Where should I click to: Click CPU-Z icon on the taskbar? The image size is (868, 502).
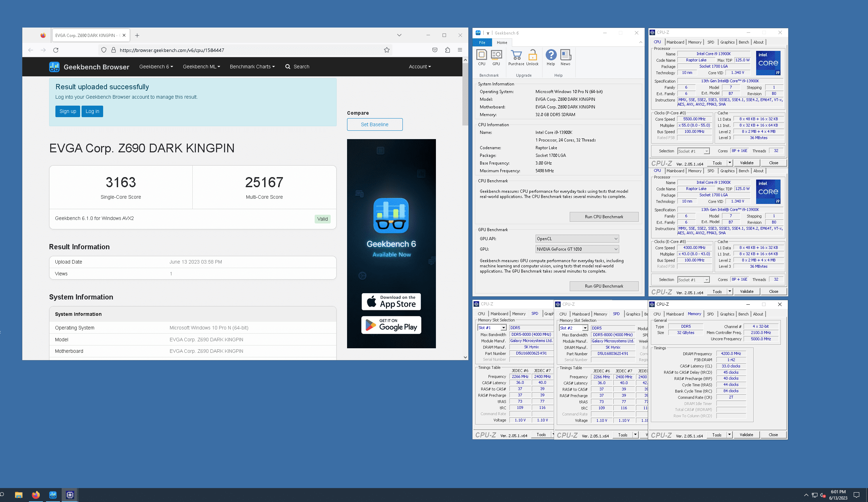pos(70,495)
